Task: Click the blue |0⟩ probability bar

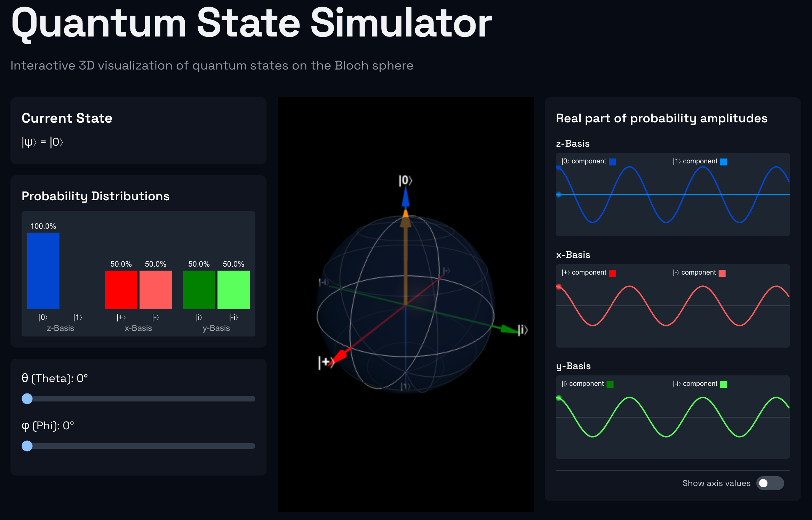Action: [x=43, y=270]
